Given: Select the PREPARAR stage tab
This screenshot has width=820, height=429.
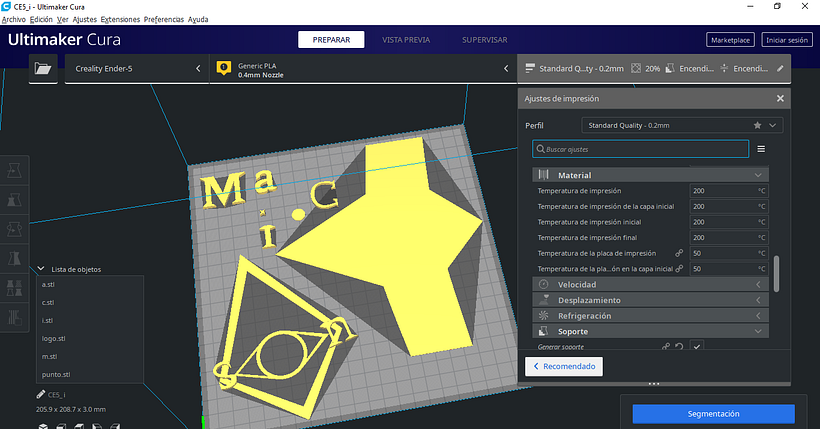Looking at the screenshot, I should (x=331, y=40).
